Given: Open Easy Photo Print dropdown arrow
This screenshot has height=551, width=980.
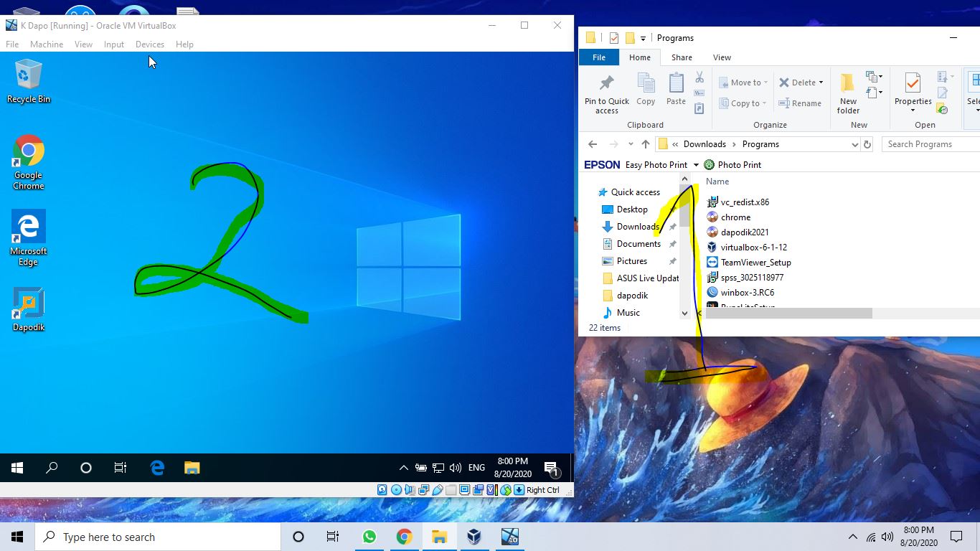Looking at the screenshot, I should [x=696, y=165].
